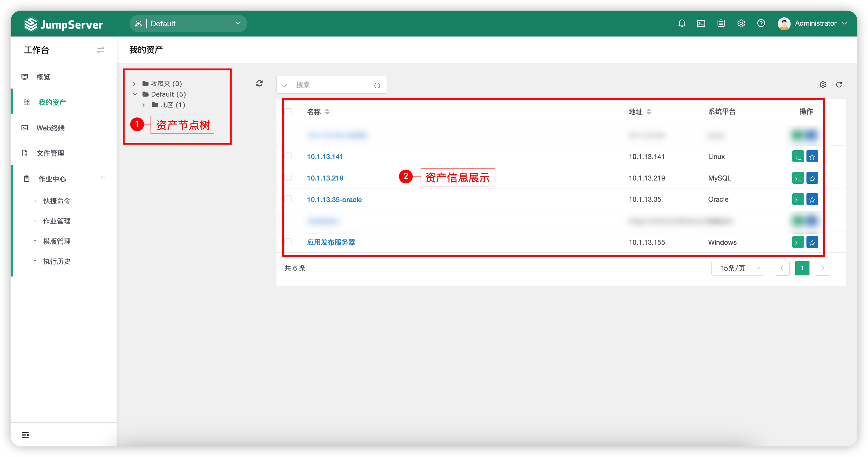Click the search magnifier icon

click(377, 85)
